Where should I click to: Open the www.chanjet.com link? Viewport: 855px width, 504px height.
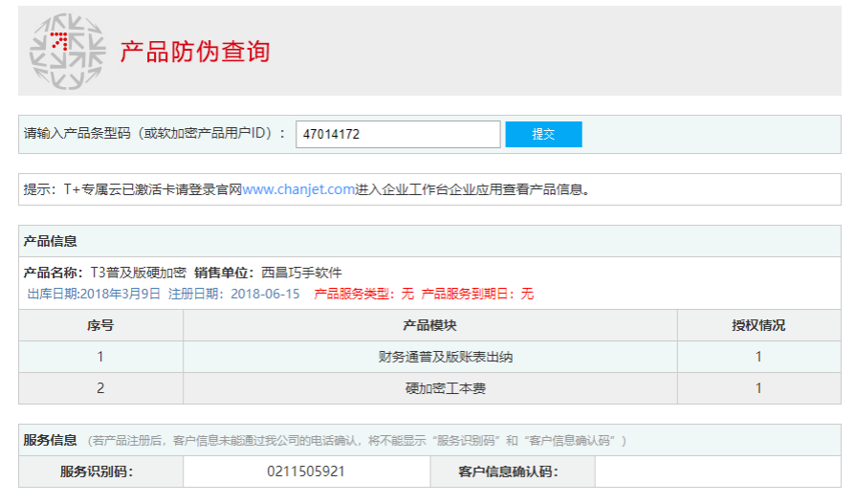298,189
